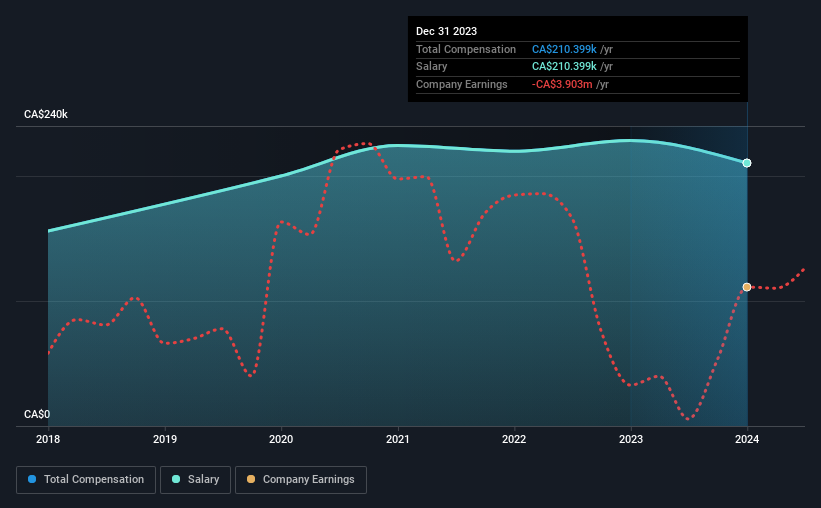
Task: Click the teal Salary CA$210.399k value
Action: (564, 67)
